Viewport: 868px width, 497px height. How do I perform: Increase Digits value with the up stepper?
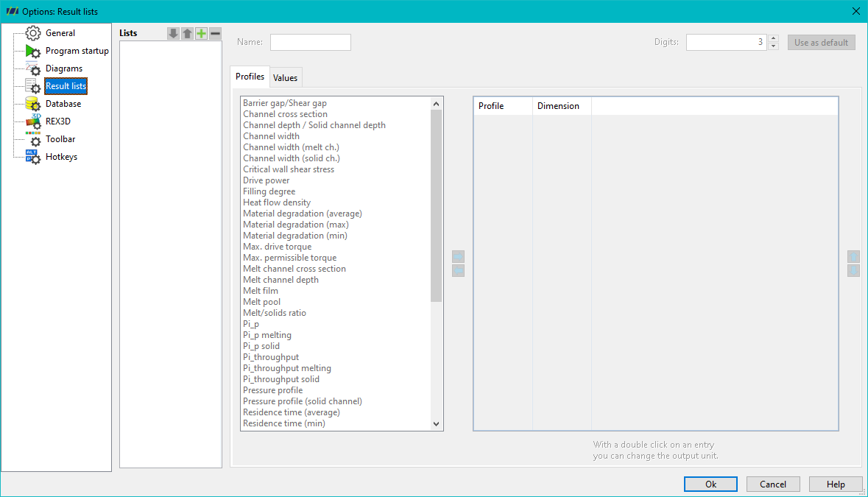click(774, 39)
